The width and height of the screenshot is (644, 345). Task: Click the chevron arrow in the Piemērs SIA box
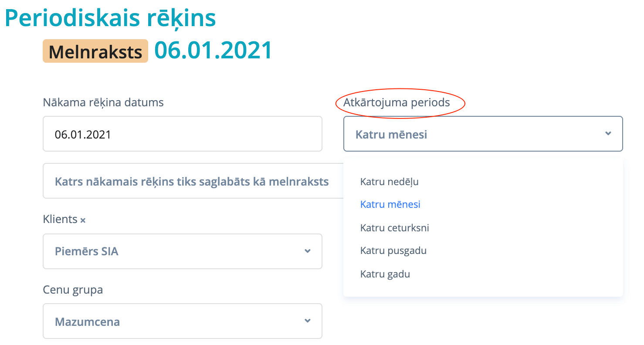pos(308,251)
